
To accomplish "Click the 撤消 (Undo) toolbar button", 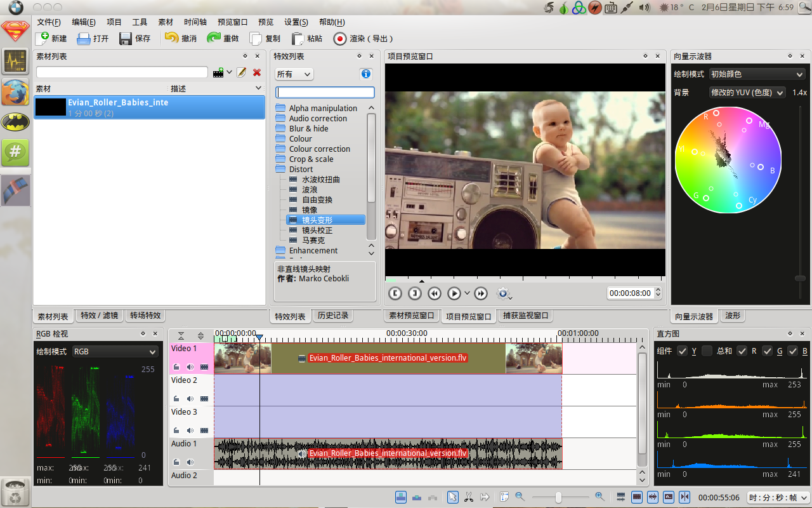I will pos(181,38).
